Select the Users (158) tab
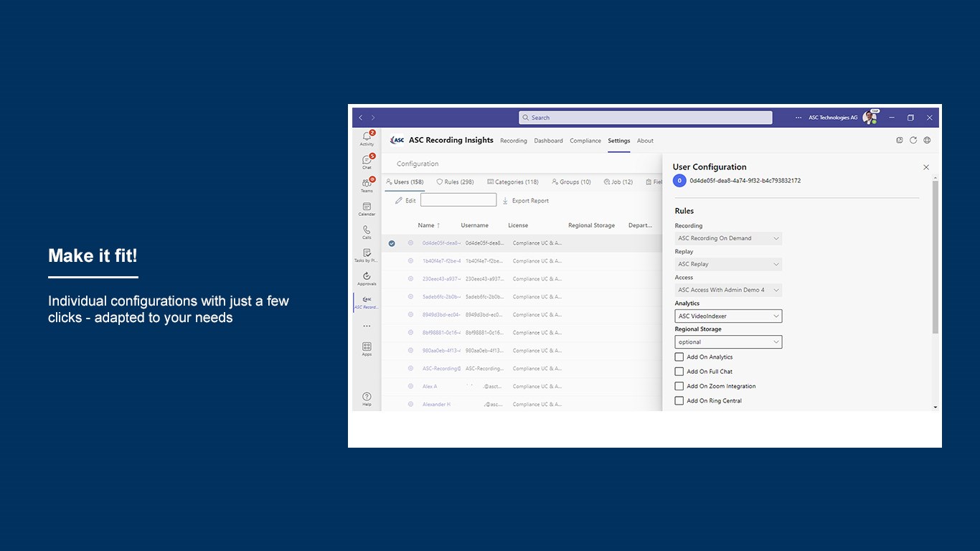Image resolution: width=980 pixels, height=551 pixels. pos(405,182)
